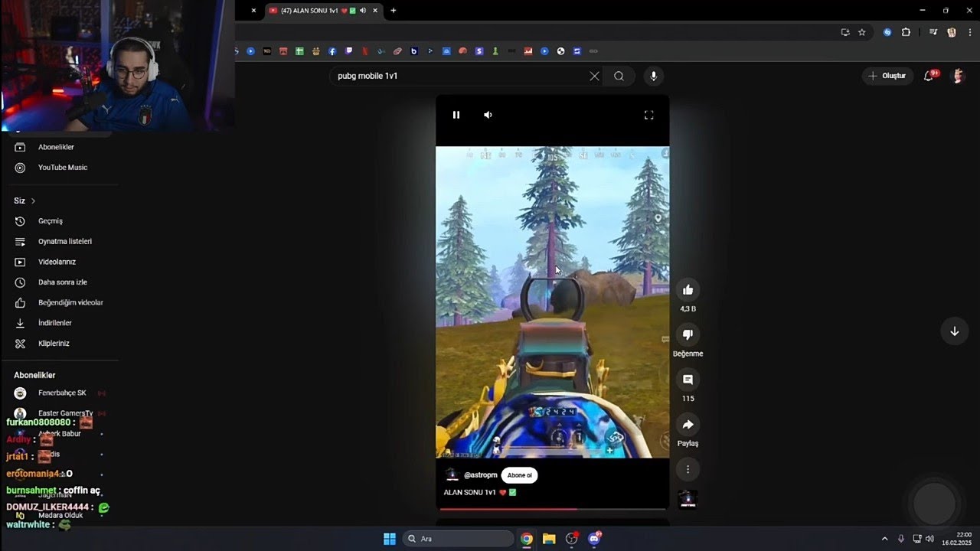Open the Chrome profile avatar
This screenshot has height=551, width=980.
(x=952, y=32)
